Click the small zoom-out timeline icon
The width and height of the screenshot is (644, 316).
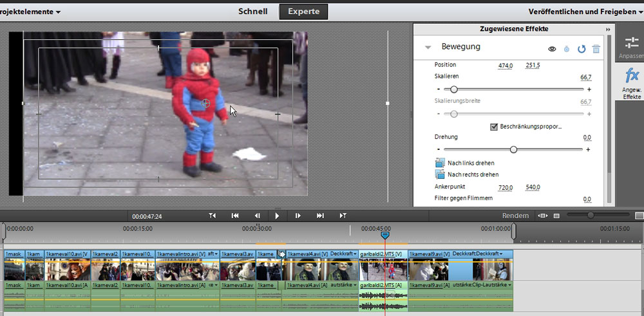tap(556, 216)
